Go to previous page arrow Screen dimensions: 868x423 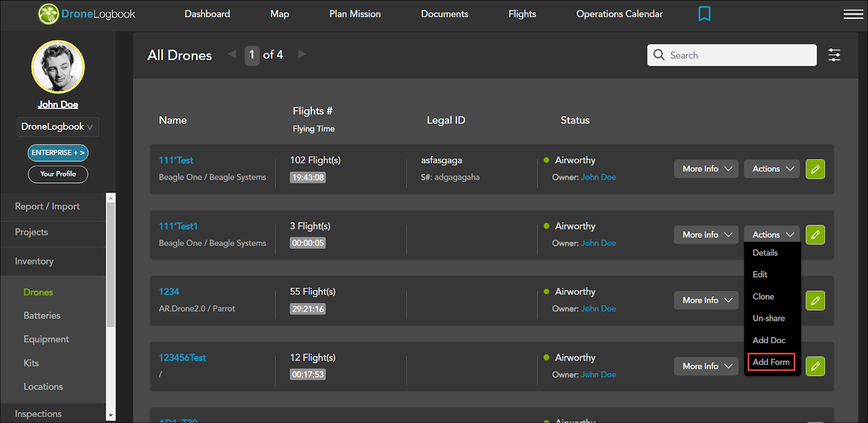pyautogui.click(x=232, y=54)
